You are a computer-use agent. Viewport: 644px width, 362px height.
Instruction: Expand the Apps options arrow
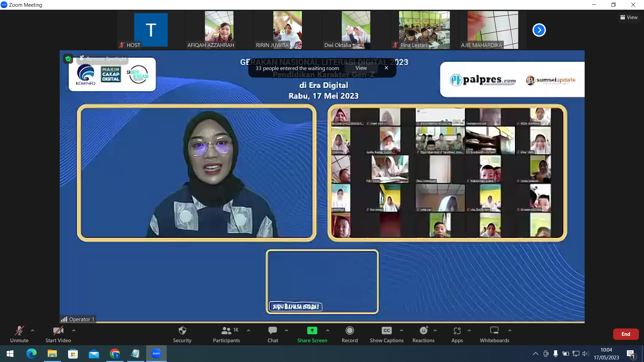pos(469,330)
